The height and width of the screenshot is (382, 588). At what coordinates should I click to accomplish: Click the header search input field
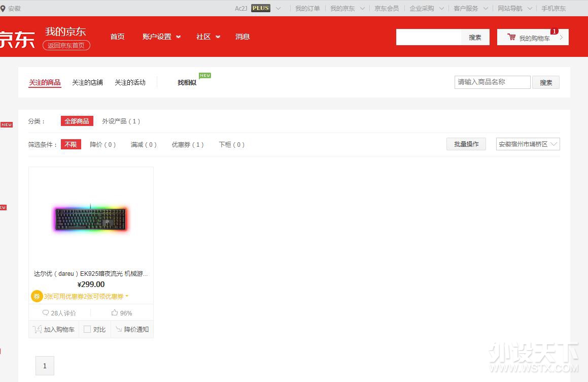[x=429, y=37]
